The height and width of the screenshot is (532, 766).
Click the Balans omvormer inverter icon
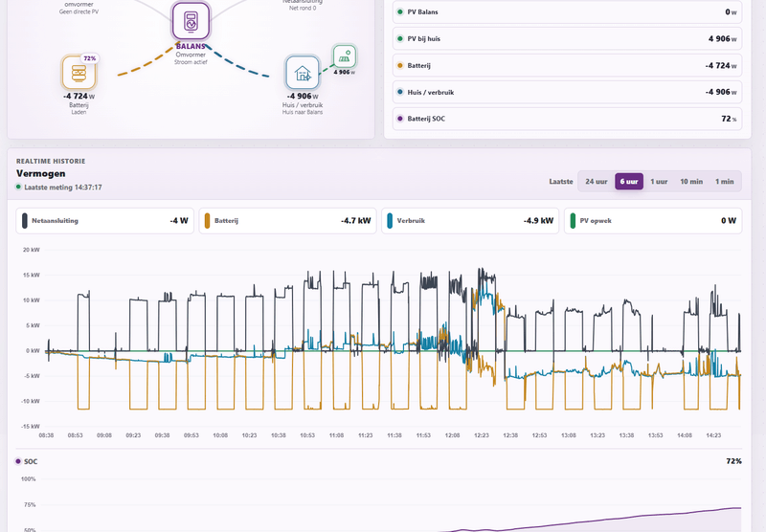click(191, 21)
